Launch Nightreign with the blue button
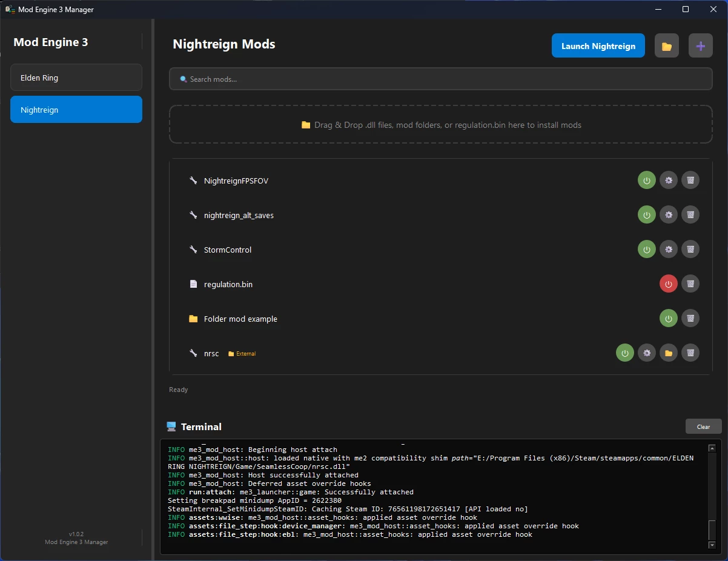 (x=598, y=46)
